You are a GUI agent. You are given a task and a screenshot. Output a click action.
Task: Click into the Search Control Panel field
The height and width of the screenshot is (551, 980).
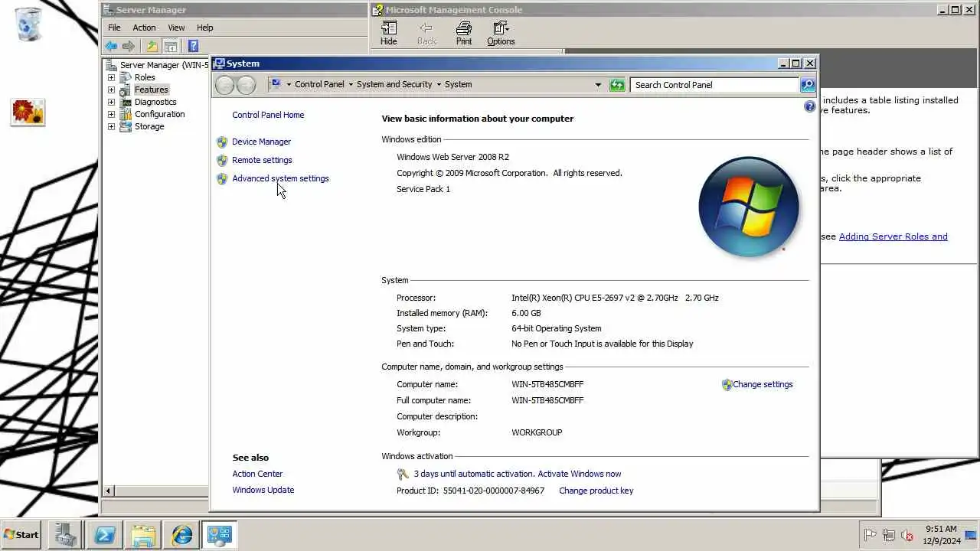tap(715, 85)
